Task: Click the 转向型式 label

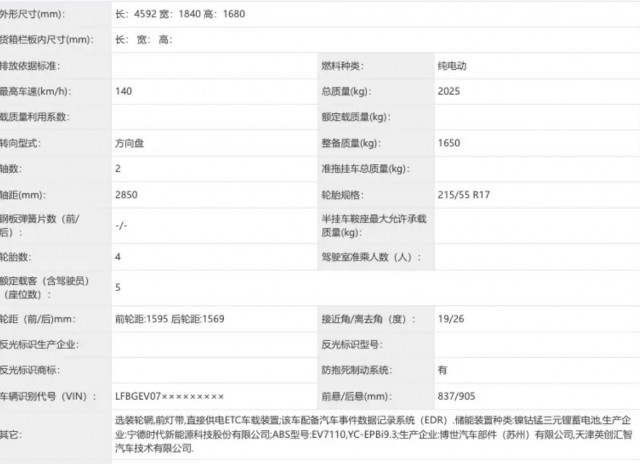Action: click(20, 143)
